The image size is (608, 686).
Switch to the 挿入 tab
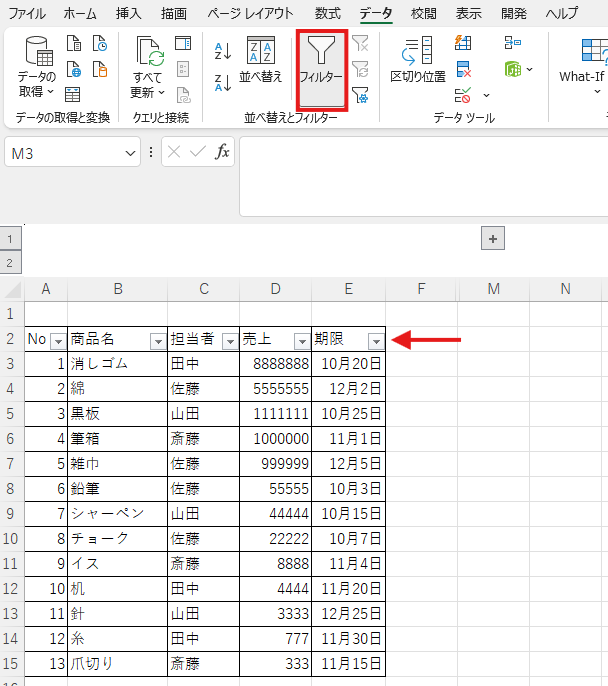pyautogui.click(x=129, y=14)
